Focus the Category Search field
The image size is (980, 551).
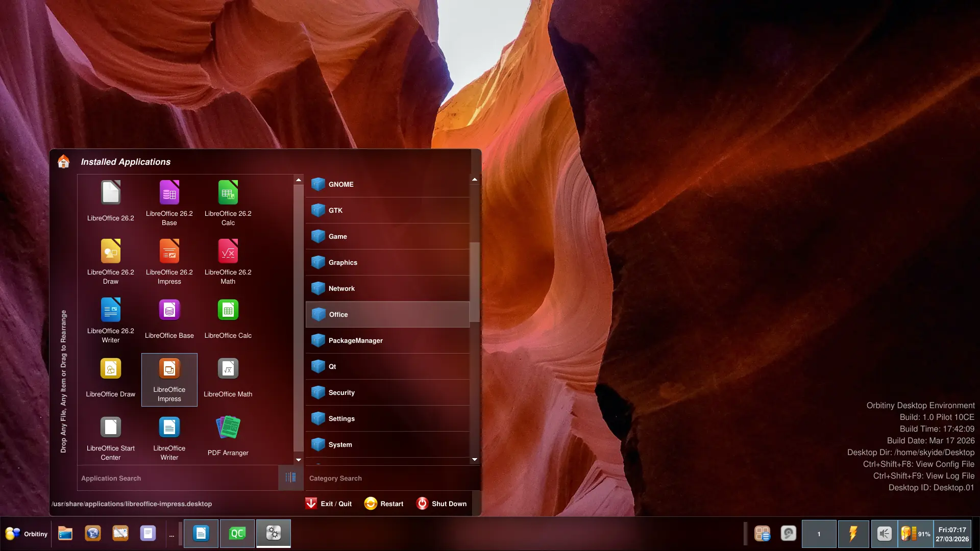point(388,478)
